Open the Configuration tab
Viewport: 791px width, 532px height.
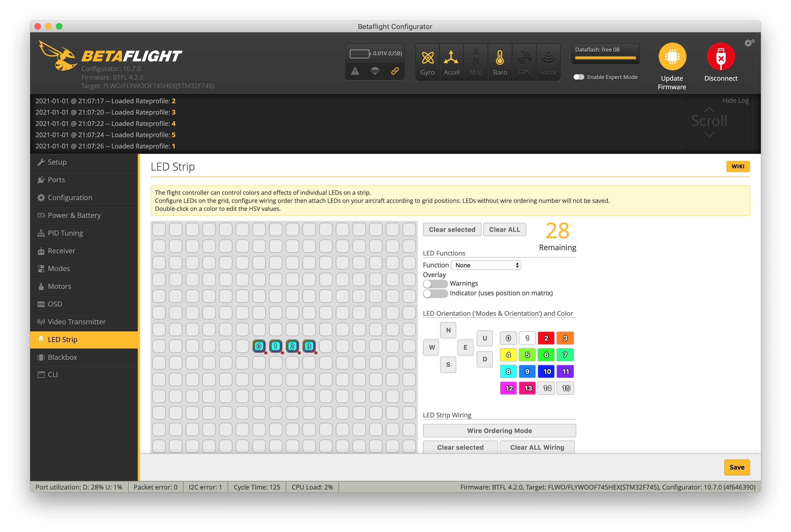click(x=84, y=197)
